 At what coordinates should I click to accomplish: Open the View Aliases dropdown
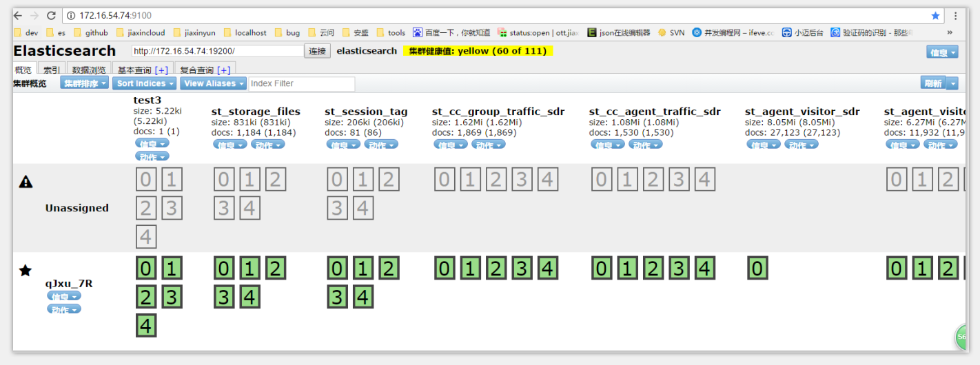[x=214, y=83]
